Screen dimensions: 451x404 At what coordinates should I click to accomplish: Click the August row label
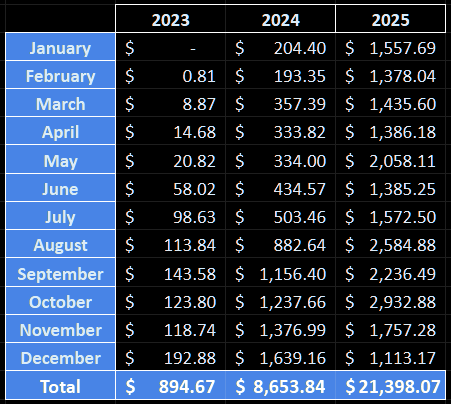tap(60, 244)
